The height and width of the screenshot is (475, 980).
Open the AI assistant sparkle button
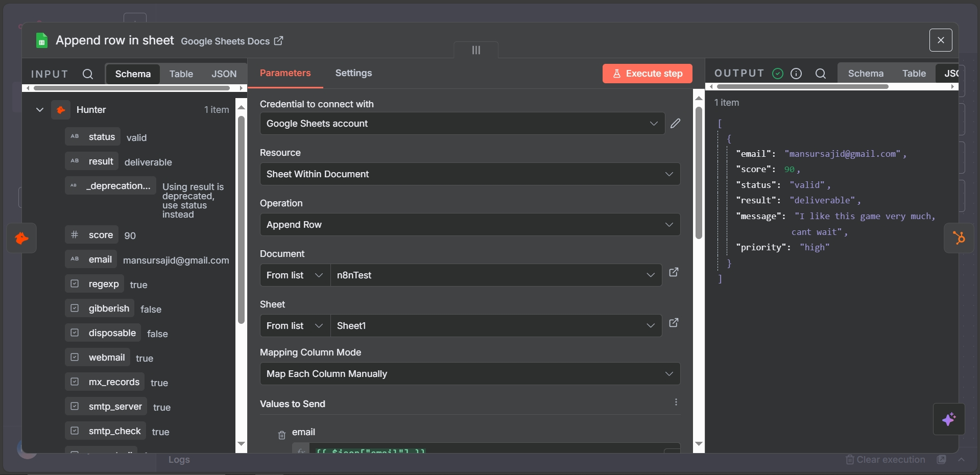949,419
